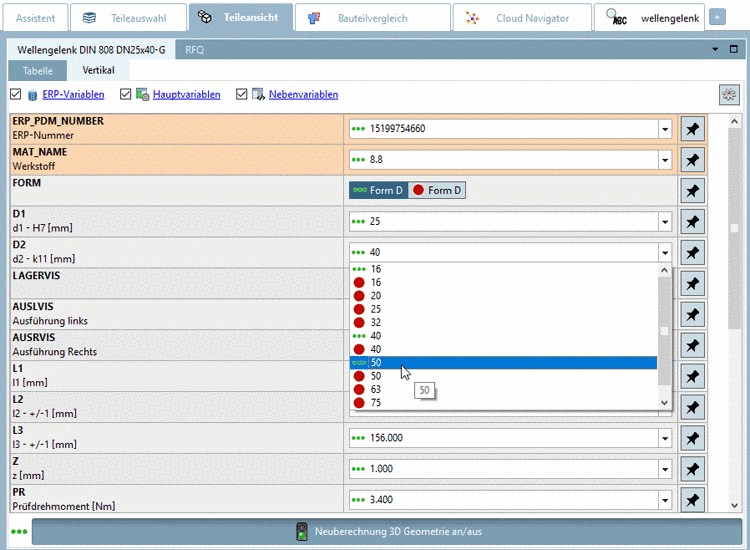Switch to the Bauteilvergleich tab
Viewport: 750px width, 550px height.
click(372, 18)
